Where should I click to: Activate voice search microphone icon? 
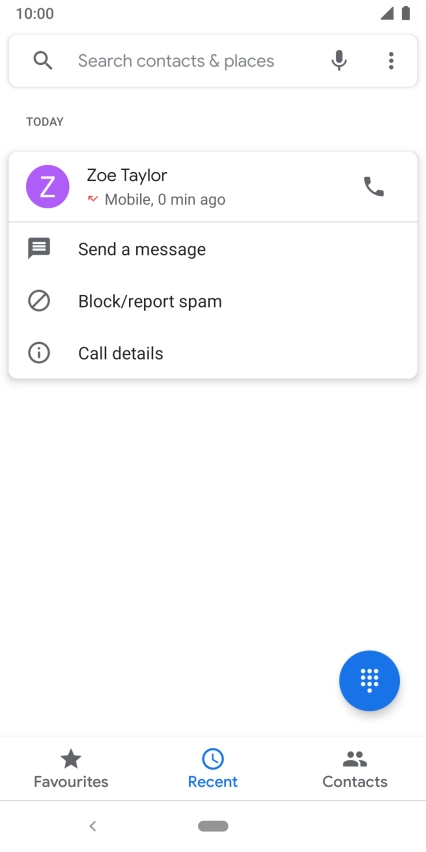coord(339,61)
